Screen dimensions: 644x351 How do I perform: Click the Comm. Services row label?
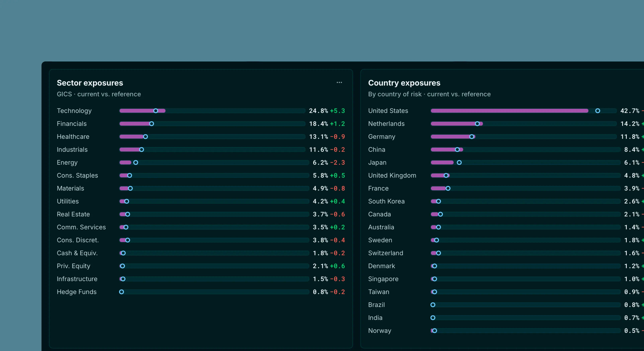coord(81,227)
